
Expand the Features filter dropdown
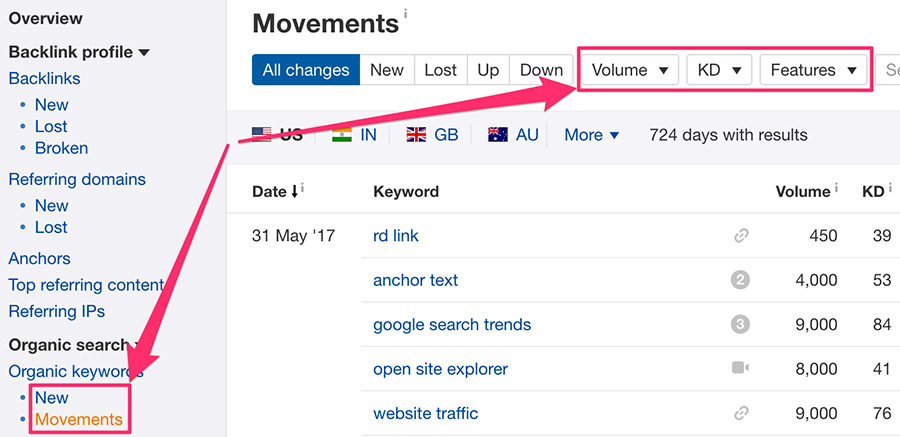point(814,70)
